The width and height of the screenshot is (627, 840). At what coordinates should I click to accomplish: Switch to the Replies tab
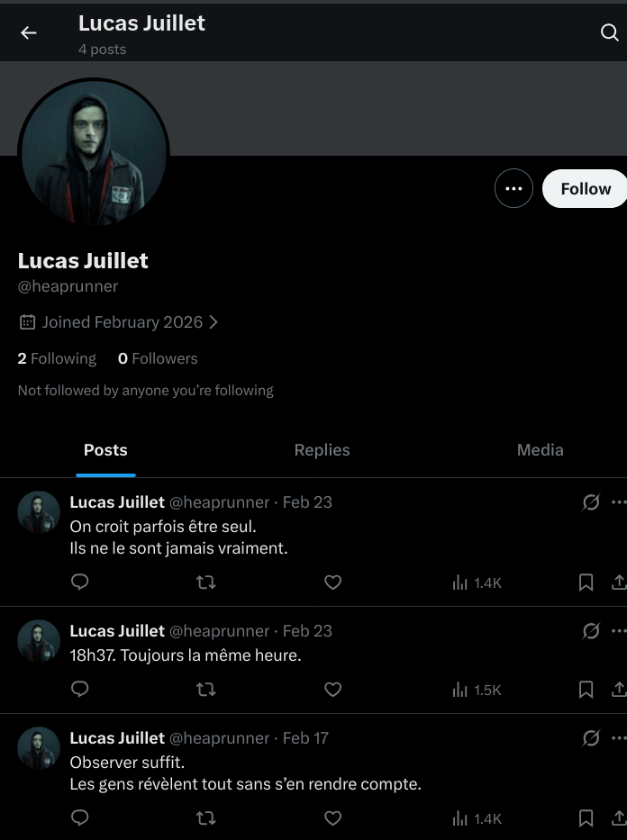[x=322, y=450]
